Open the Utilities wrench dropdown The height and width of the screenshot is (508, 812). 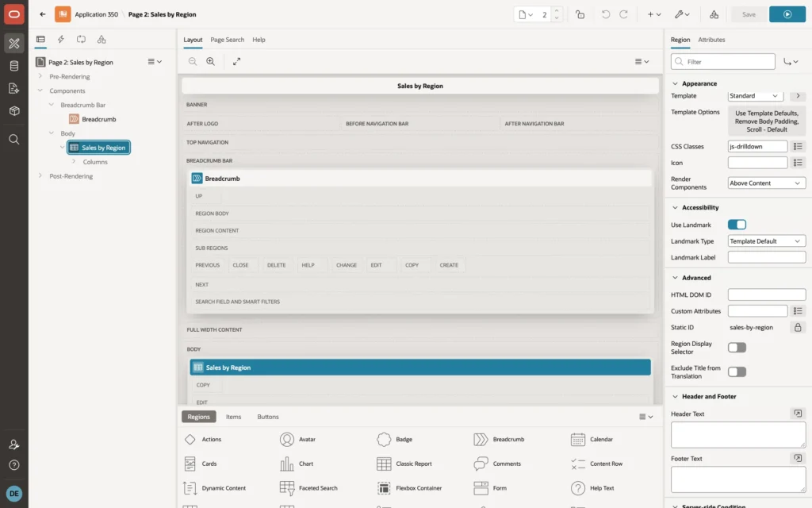tap(682, 14)
